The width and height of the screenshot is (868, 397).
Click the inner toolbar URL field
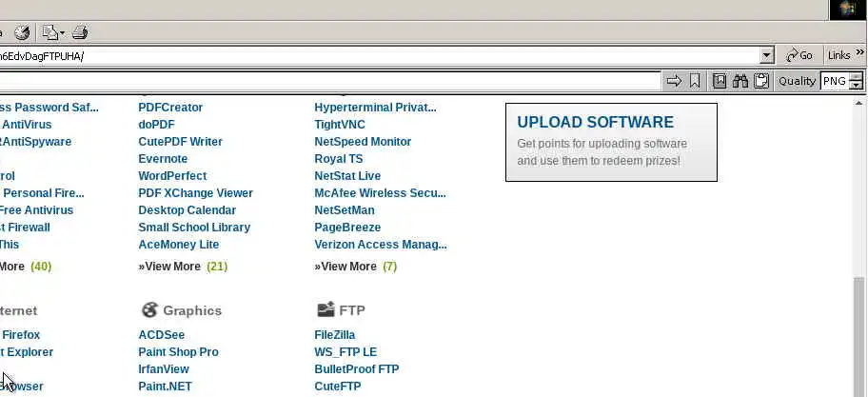click(330, 81)
